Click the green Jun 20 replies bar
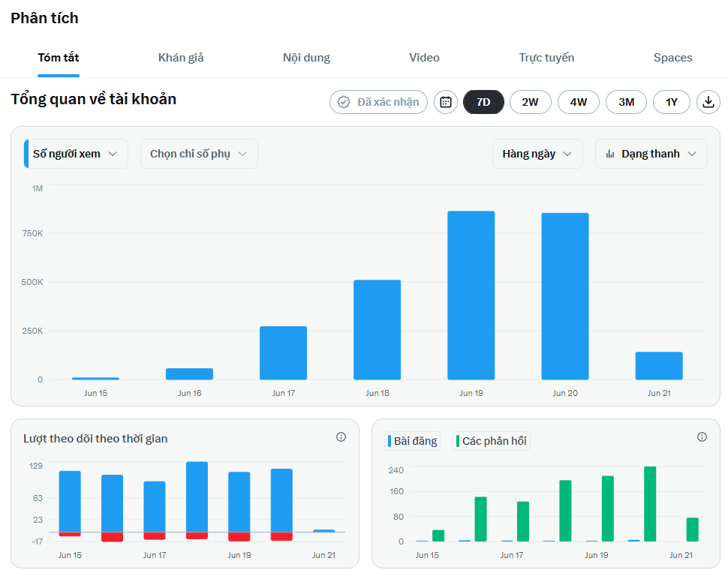Screen dimensions: 728x570 (x=650, y=504)
